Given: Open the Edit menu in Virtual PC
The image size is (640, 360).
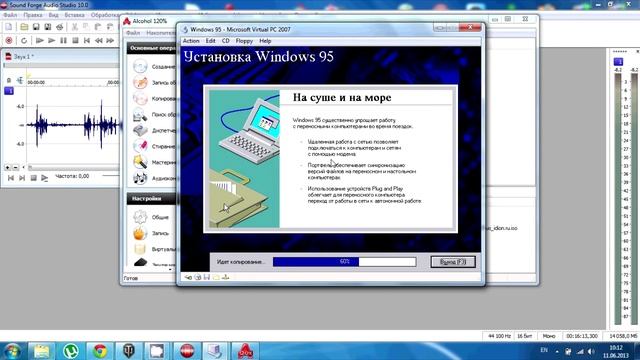Looking at the screenshot, I should (x=210, y=41).
